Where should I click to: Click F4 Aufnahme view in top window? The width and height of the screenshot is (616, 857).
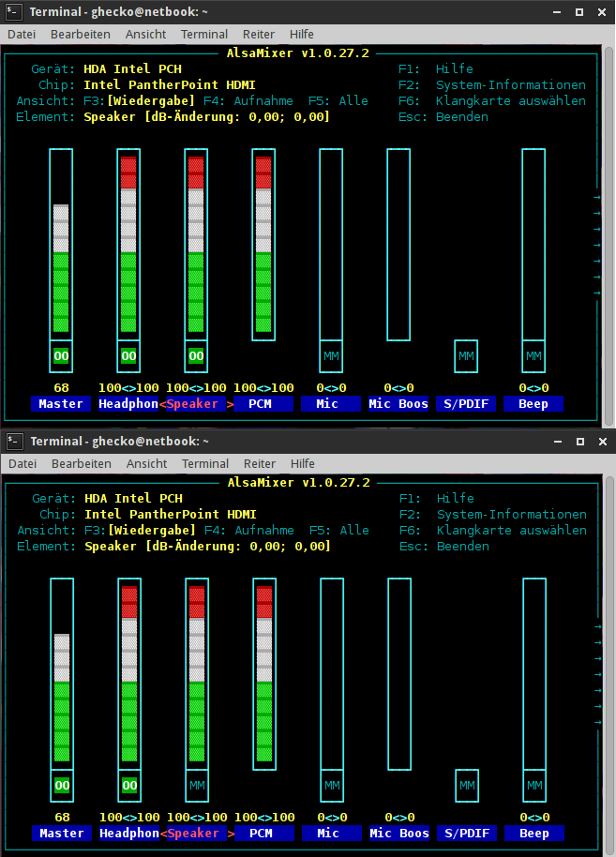click(248, 100)
